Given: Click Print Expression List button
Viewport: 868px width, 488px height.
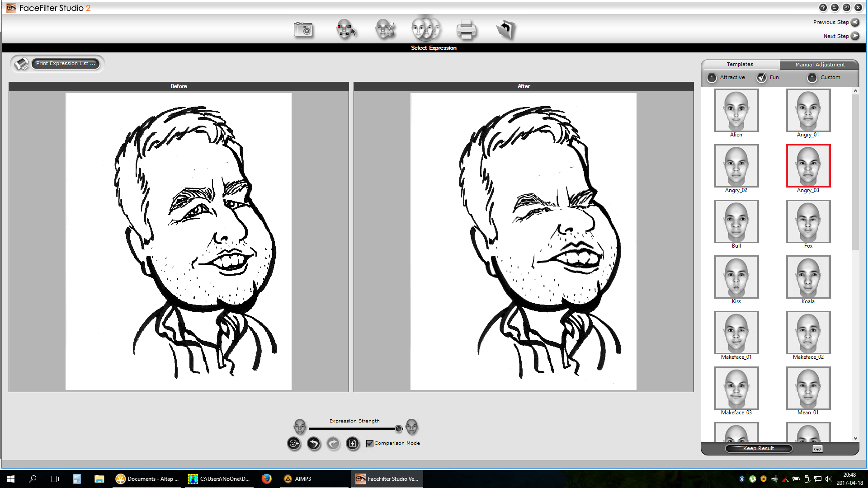Looking at the screenshot, I should tap(66, 64).
